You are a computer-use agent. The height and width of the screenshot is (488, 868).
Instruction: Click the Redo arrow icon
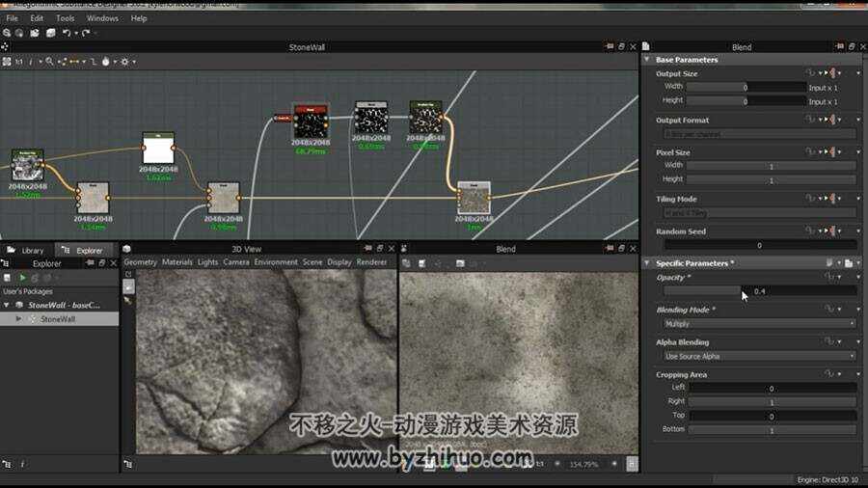[86, 33]
